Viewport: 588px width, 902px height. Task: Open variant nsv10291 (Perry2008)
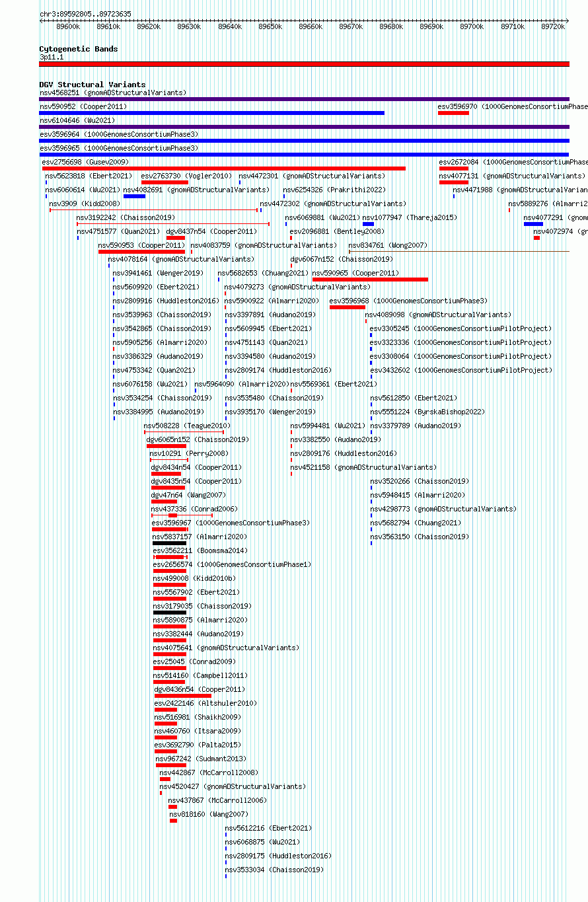pos(189,453)
